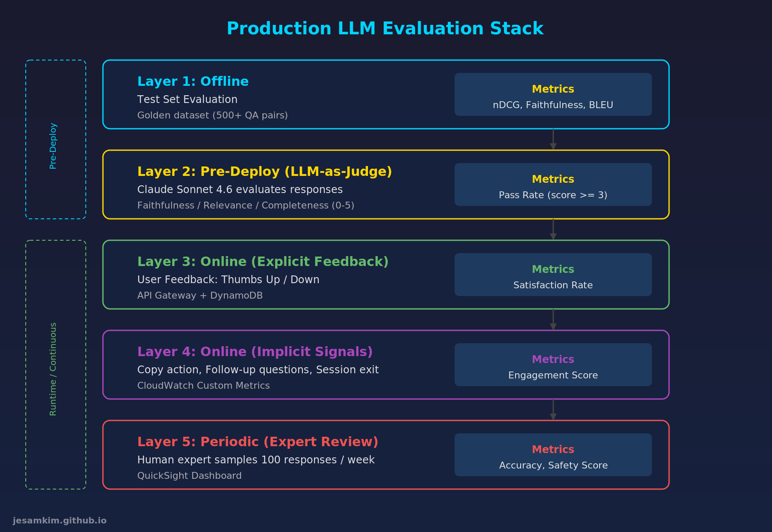The image size is (772, 532).
Task: Click the Pass Rate (score >= 3) metric
Action: coord(553,184)
